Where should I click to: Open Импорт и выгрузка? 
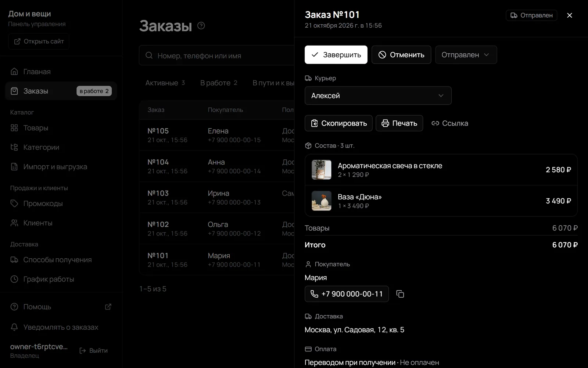point(61,167)
